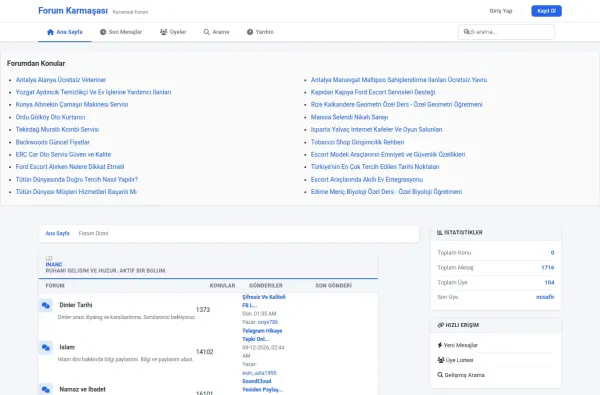Open Manisa Selendi Nikah Sarayı topic
Image resolution: width=600 pixels, height=395 pixels.
point(350,117)
